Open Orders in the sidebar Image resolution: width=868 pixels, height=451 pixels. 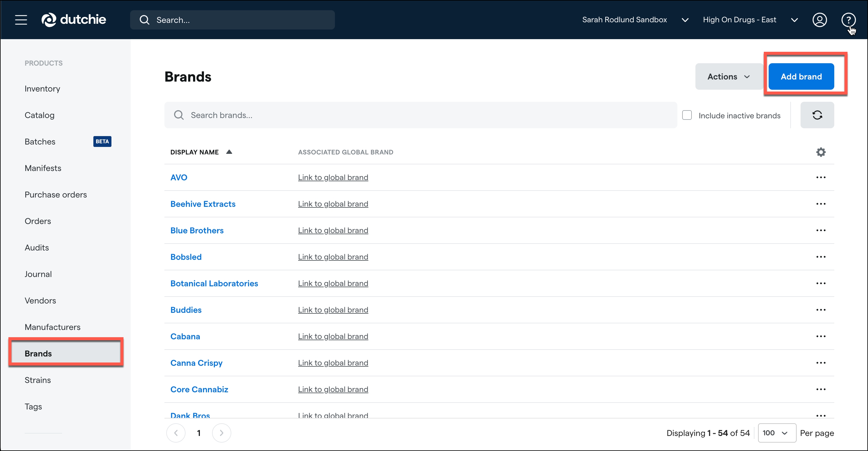pyautogui.click(x=38, y=221)
